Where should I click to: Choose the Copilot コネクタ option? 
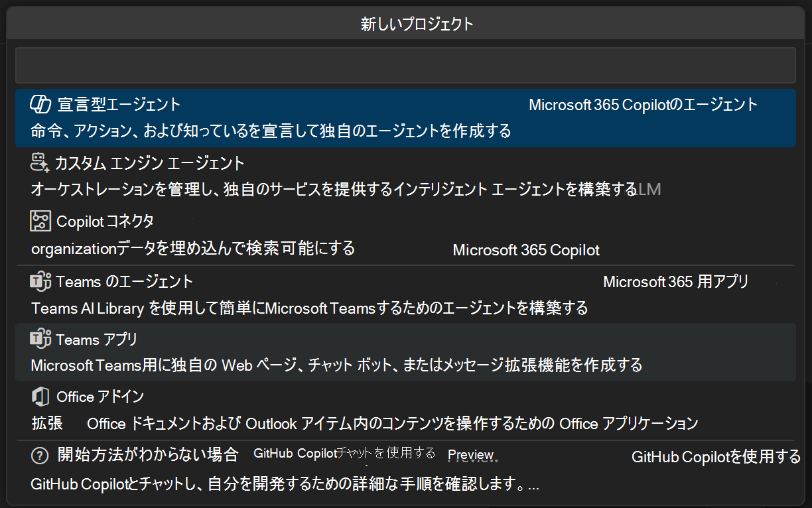[x=265, y=233]
